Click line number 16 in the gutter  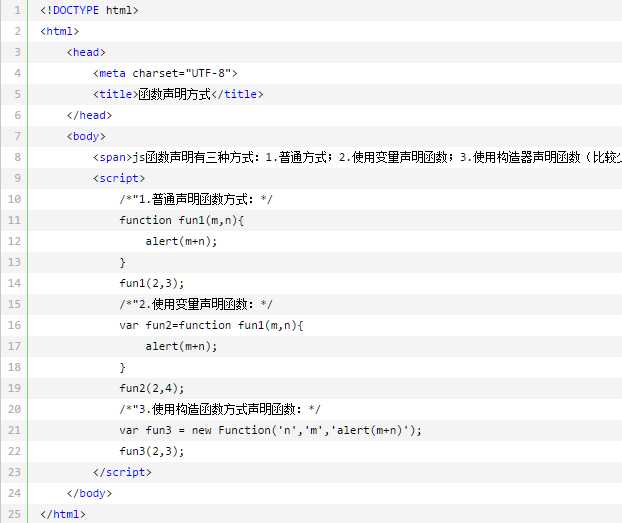click(14, 325)
